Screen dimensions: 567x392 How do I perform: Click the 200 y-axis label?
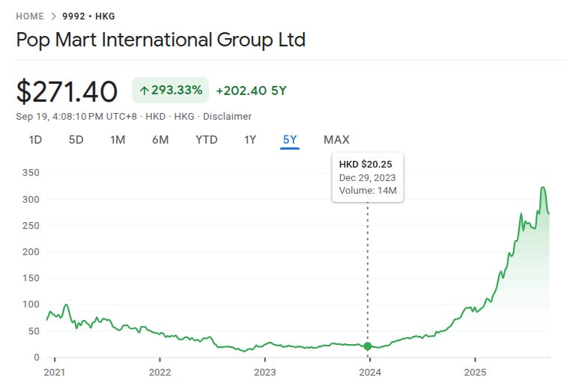click(x=31, y=252)
